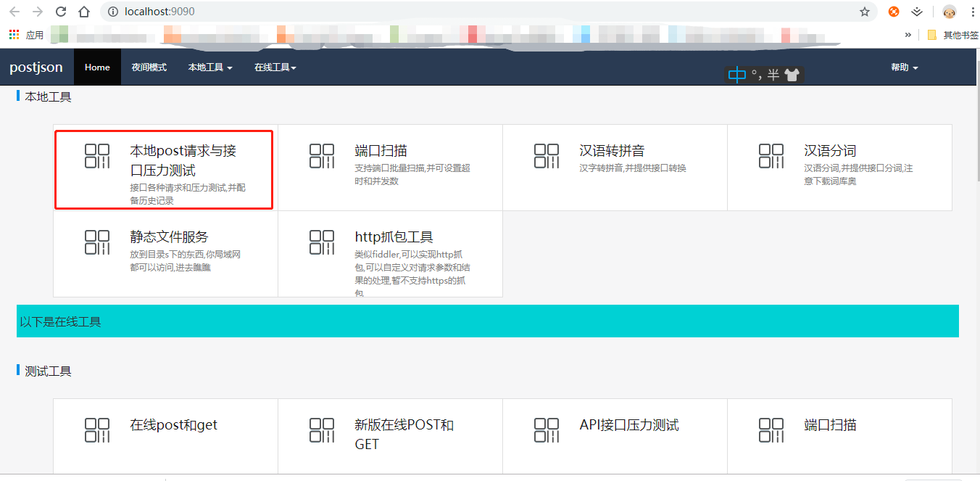Open the http抓包工具 title link
Viewport: 980px width, 481px height.
pos(394,237)
